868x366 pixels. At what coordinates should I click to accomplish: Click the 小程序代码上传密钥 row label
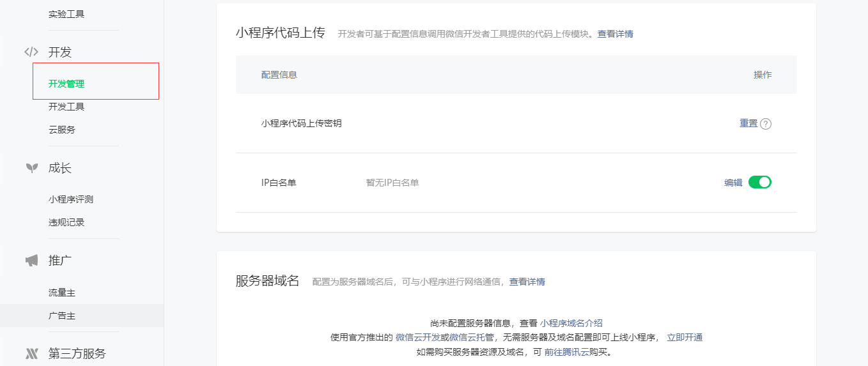[302, 123]
